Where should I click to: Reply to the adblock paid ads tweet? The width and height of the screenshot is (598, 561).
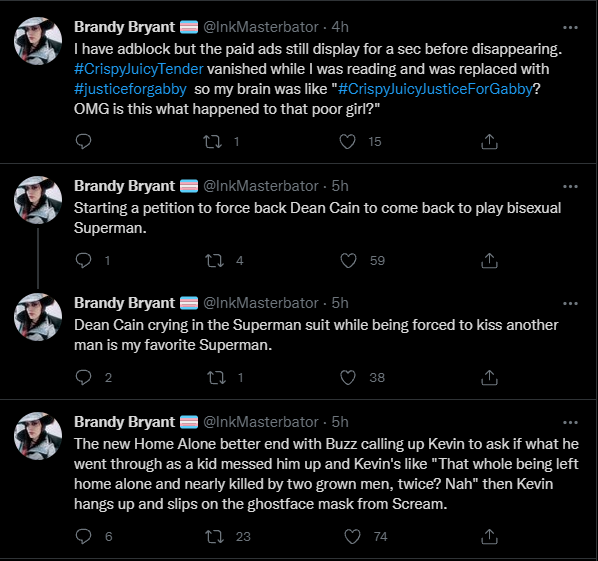(83, 141)
